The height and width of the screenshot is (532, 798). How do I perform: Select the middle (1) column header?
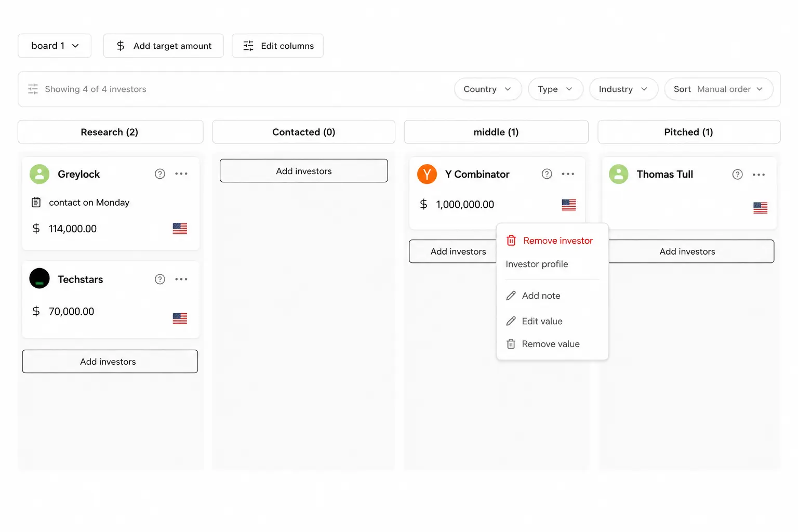(496, 132)
